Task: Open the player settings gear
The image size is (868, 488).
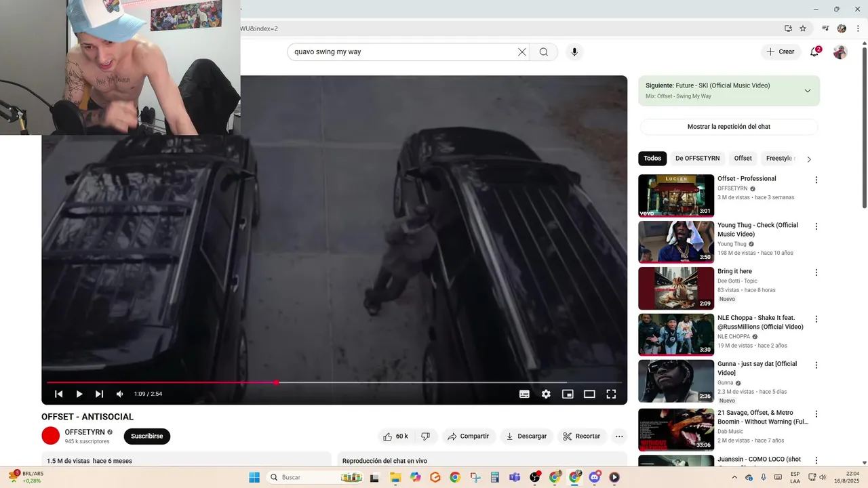Action: click(x=546, y=394)
